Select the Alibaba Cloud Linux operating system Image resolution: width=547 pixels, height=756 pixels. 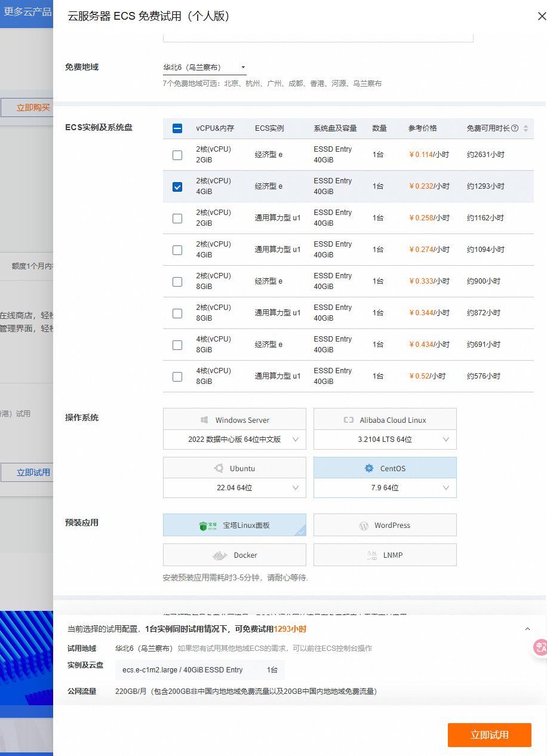(x=385, y=419)
